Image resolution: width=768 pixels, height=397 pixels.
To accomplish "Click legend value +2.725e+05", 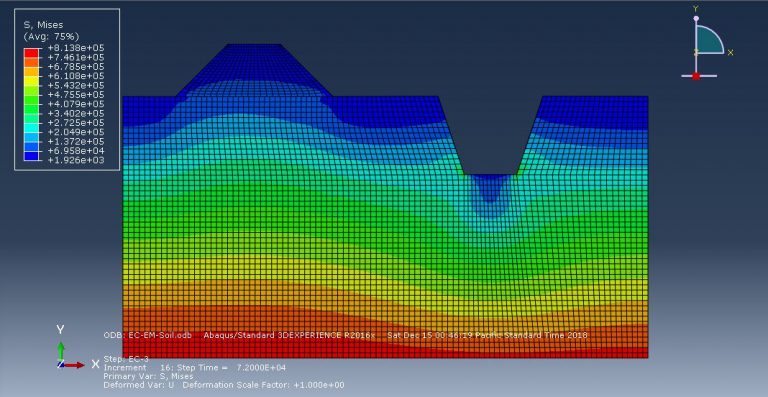I will [x=75, y=123].
